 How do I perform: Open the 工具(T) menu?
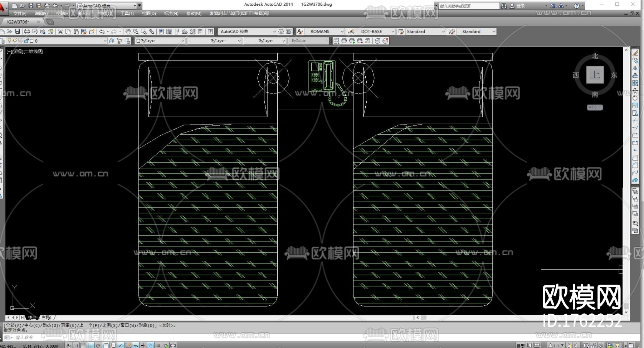(x=127, y=14)
